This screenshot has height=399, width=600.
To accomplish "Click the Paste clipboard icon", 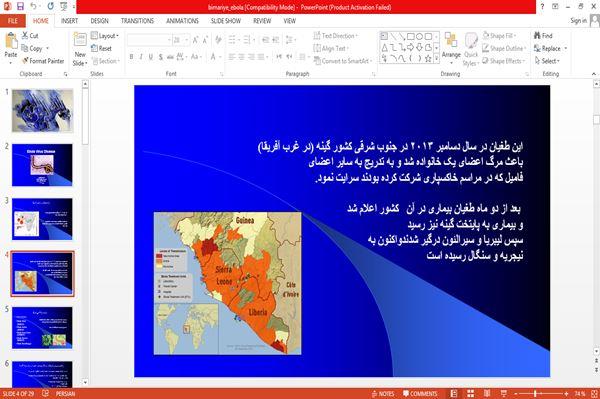I will click(x=11, y=40).
